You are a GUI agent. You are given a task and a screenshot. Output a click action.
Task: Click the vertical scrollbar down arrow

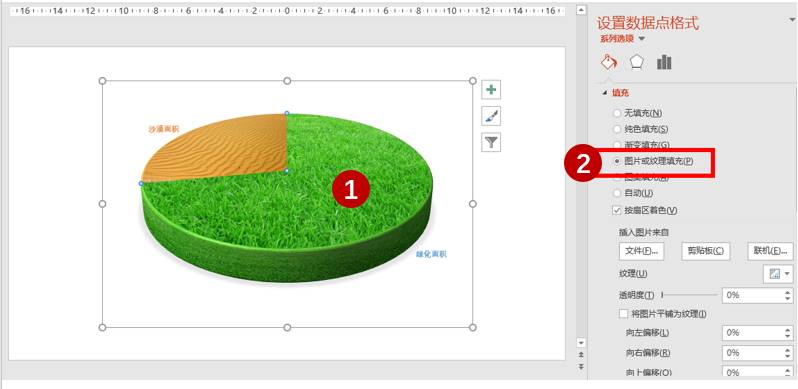tap(582, 342)
